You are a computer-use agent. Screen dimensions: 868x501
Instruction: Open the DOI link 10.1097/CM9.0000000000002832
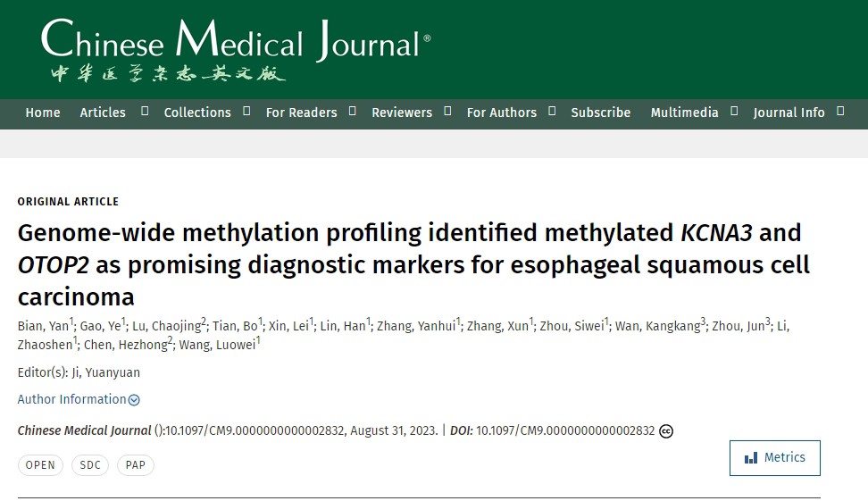click(x=565, y=430)
